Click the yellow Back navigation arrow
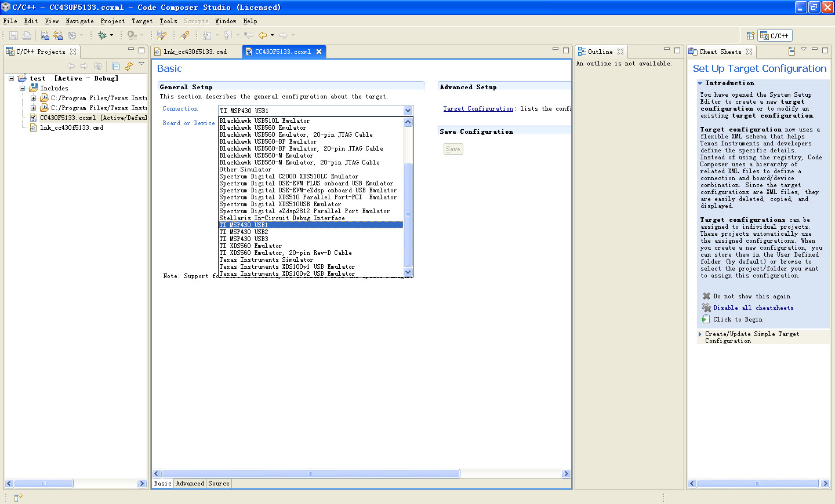Viewport: 835px width, 504px height. coord(263,35)
